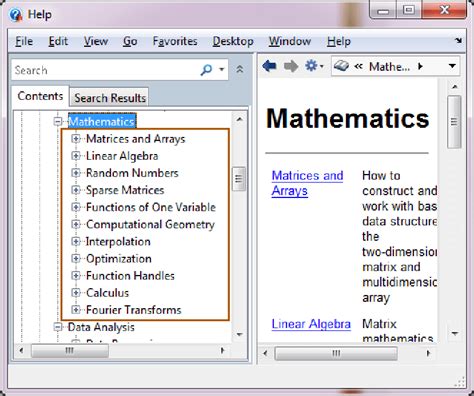
Task: Select Functions of One Variable tree item
Action: (x=151, y=207)
